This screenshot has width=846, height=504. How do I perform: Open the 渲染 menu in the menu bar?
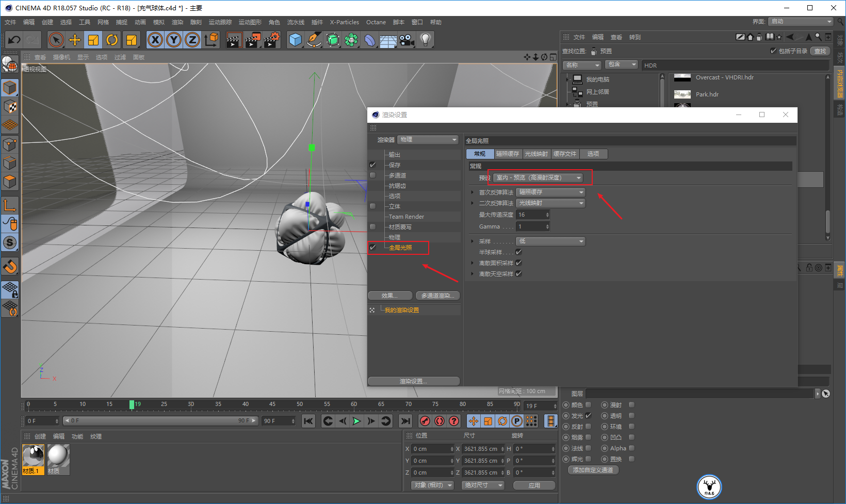pos(177,22)
